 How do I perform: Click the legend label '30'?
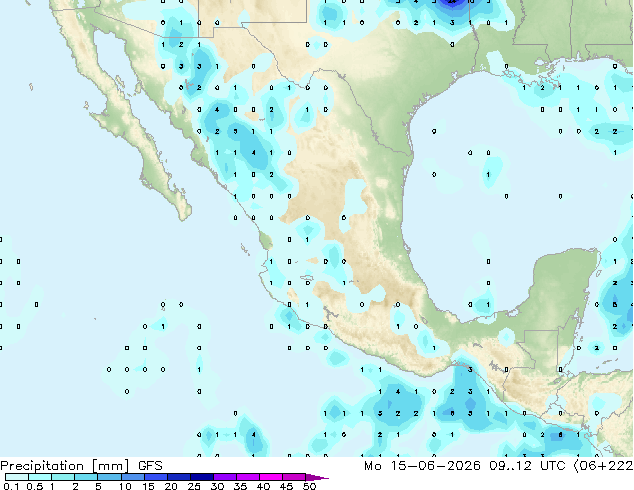[x=217, y=486]
